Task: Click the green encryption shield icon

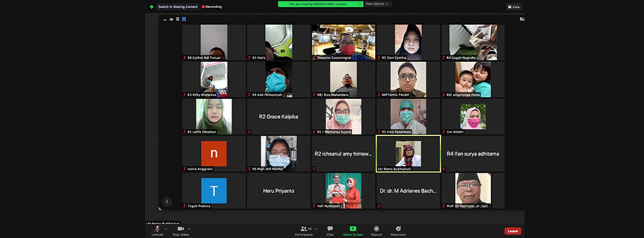Action: (x=152, y=7)
